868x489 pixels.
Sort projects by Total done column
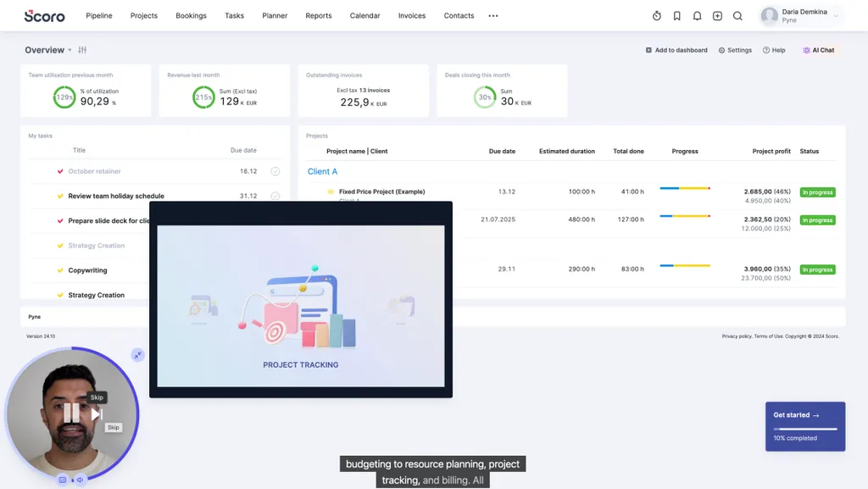point(628,151)
